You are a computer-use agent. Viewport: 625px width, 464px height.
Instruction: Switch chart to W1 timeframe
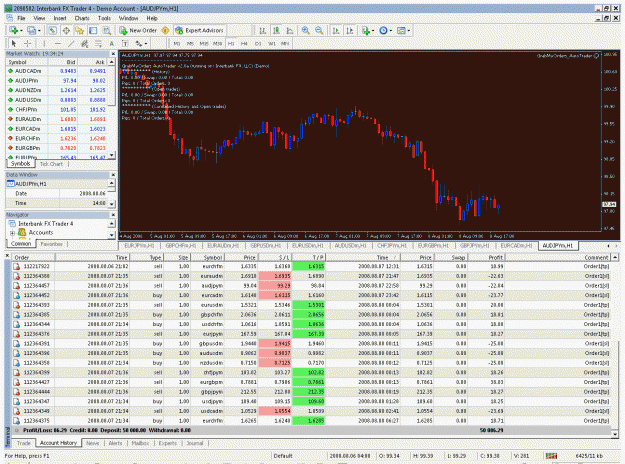[271, 43]
